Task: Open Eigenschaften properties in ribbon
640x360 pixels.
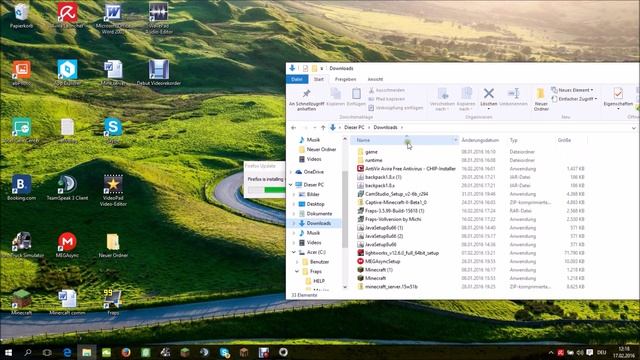Action: click(x=618, y=98)
